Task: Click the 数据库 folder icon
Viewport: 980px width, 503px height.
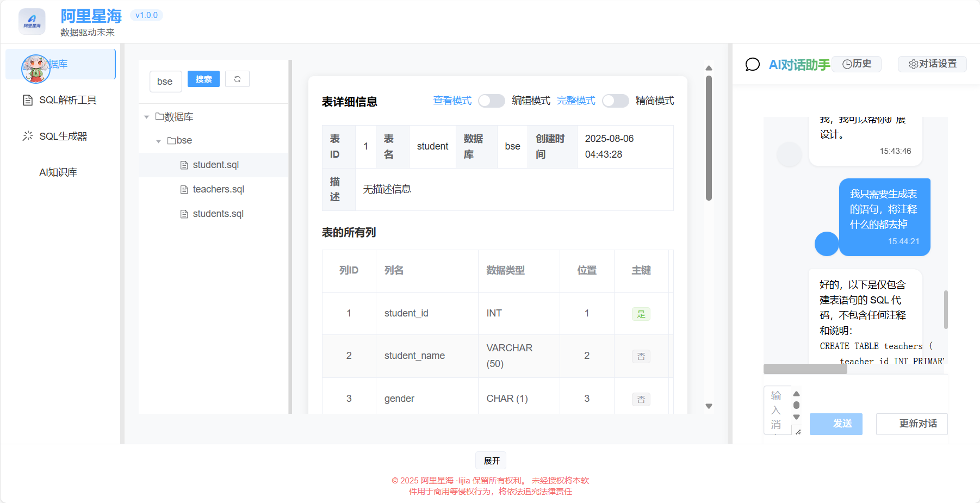Action: click(159, 116)
